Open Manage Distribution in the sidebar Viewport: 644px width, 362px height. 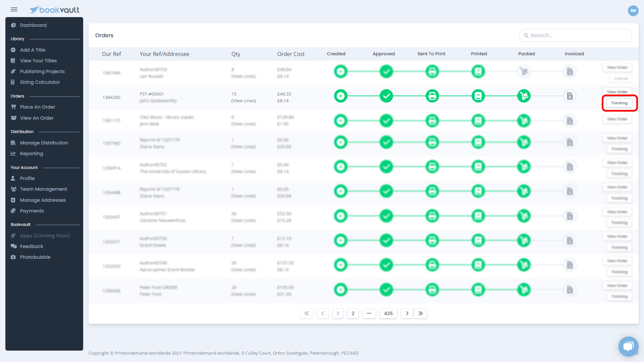(44, 143)
